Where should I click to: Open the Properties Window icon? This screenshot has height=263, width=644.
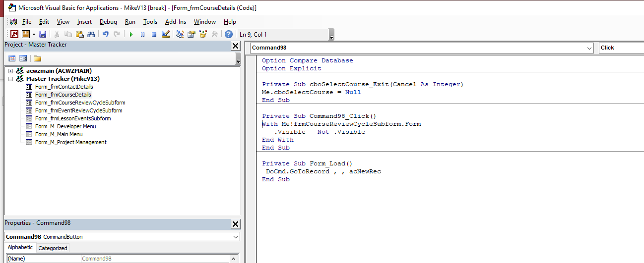pos(192,34)
